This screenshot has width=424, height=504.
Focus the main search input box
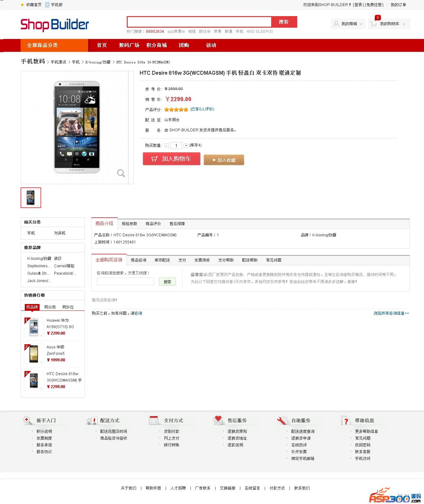(199, 22)
